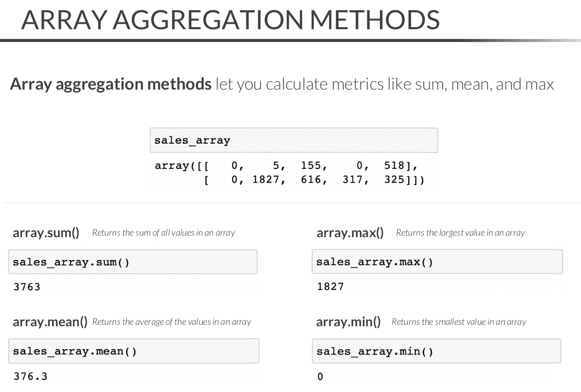The width and height of the screenshot is (581, 392).
Task: Click the 'Returns the sum of all values' description
Action: (163, 233)
